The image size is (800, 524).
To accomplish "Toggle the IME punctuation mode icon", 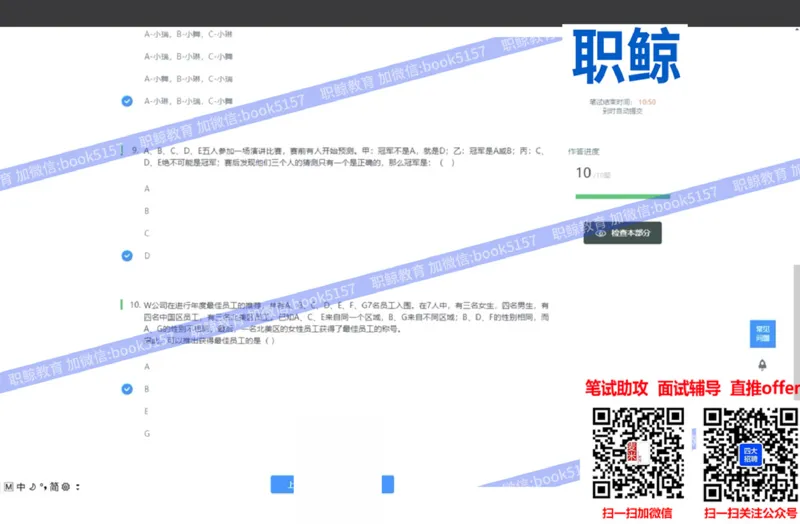I will 43,487.
